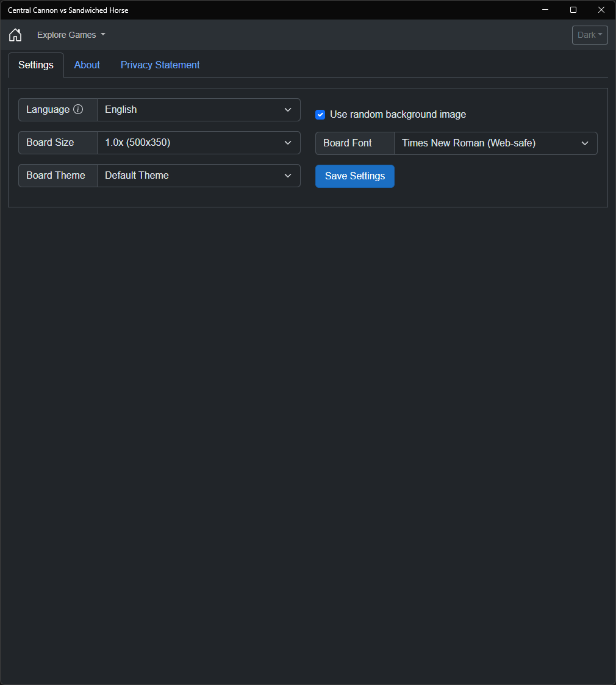Open the Explore Games menu
This screenshot has height=685, width=616.
[71, 35]
